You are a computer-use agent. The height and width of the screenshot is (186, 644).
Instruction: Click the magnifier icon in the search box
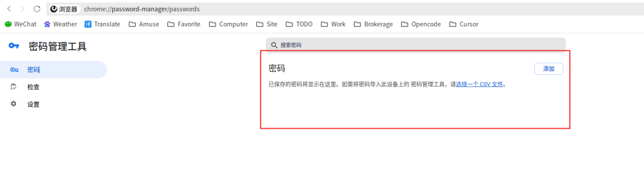pyautogui.click(x=274, y=45)
